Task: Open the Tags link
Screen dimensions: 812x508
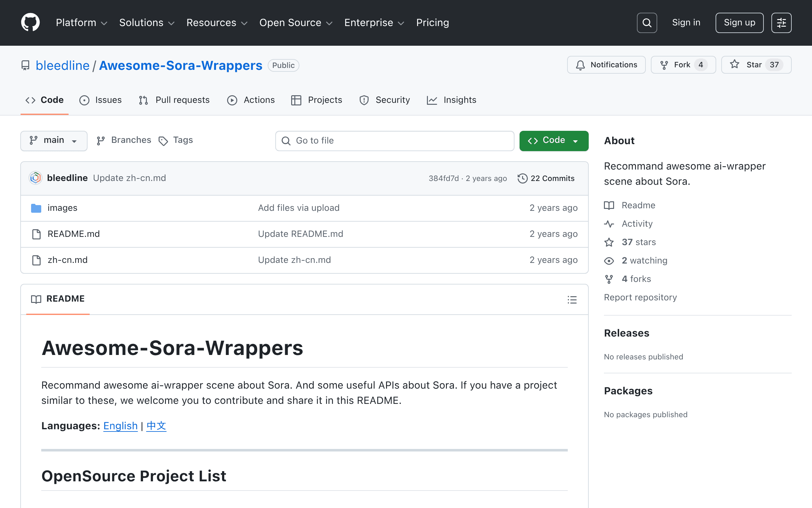Action: click(176, 140)
